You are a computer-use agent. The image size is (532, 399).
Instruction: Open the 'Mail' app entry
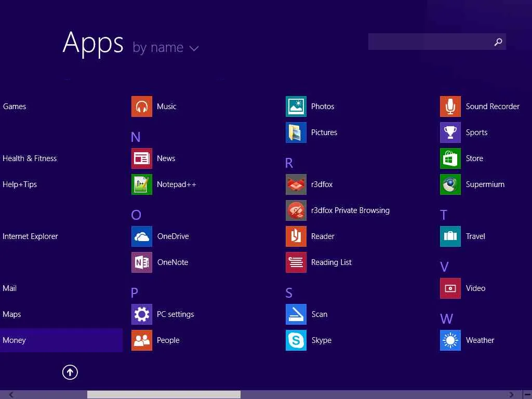click(x=9, y=288)
